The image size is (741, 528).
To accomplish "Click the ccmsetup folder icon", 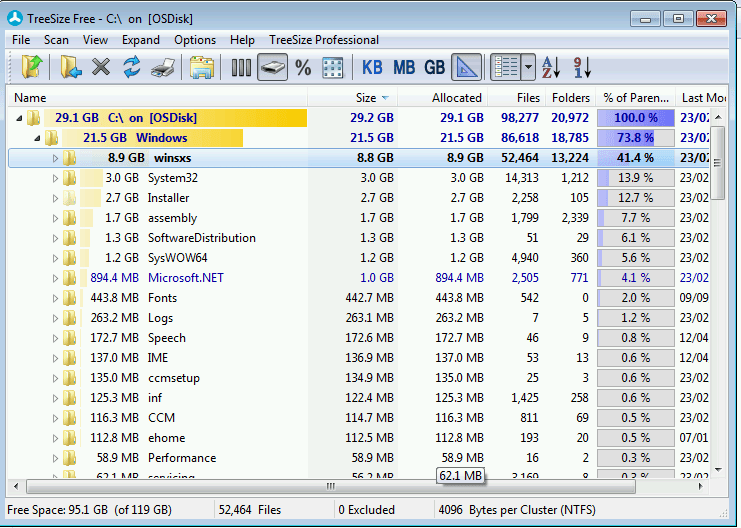I will pos(69,378).
